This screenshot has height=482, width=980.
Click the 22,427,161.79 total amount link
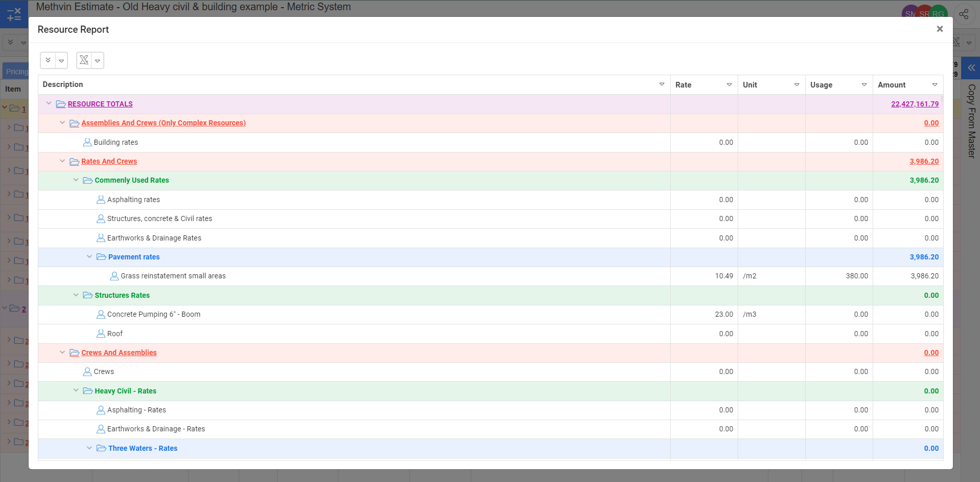915,104
